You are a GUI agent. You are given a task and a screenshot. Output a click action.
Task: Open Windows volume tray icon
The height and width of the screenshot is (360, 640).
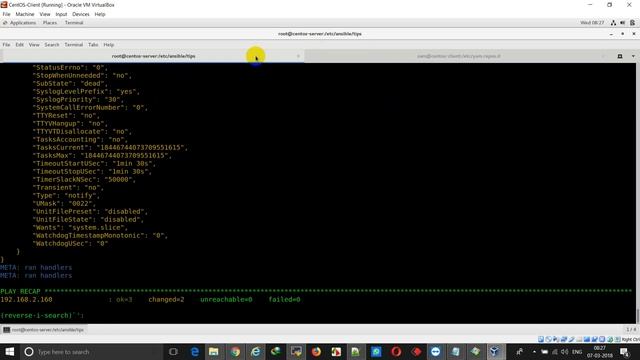[564, 351]
